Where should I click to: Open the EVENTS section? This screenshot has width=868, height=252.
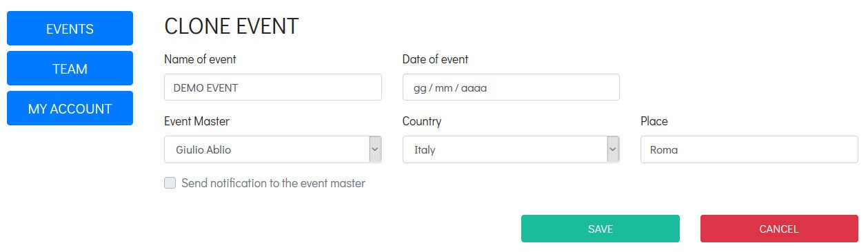point(70,28)
